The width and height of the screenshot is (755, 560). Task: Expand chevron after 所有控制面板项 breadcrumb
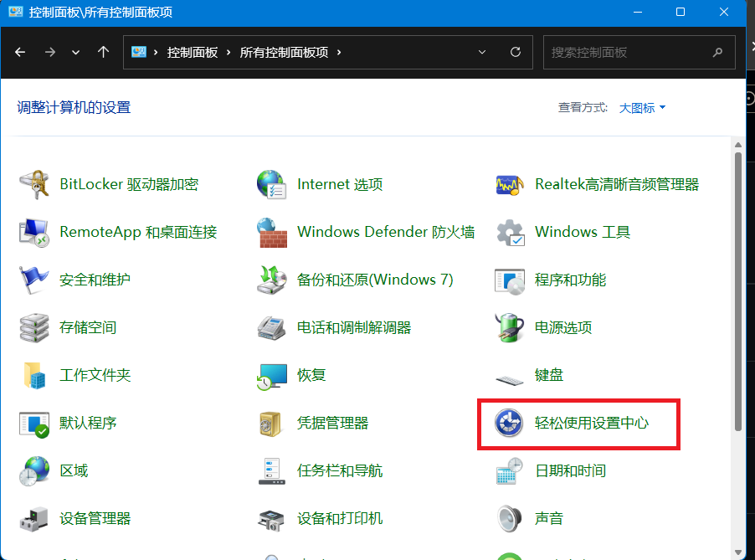(x=339, y=52)
